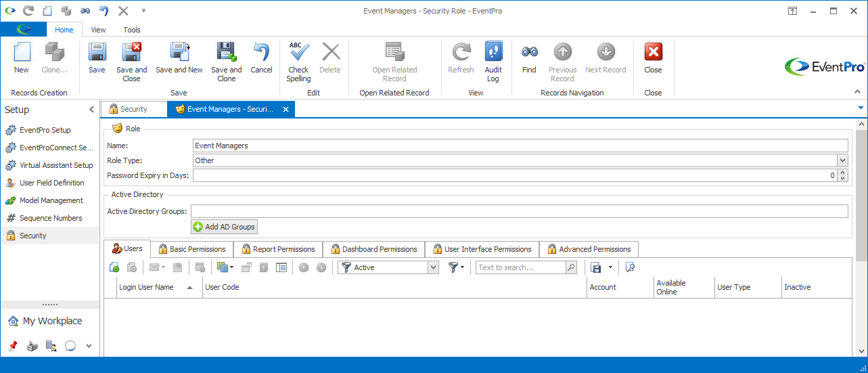The height and width of the screenshot is (373, 868).
Task: Click the column chooser icon in Users toolbar
Action: pyautogui.click(x=281, y=267)
